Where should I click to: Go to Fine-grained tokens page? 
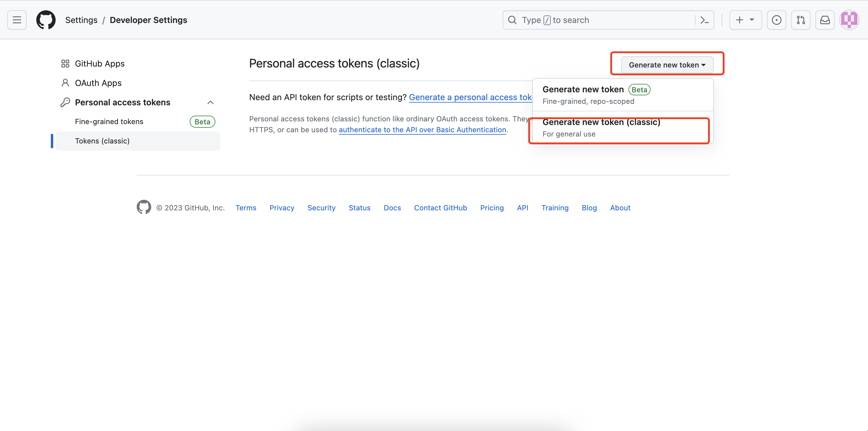coord(109,122)
